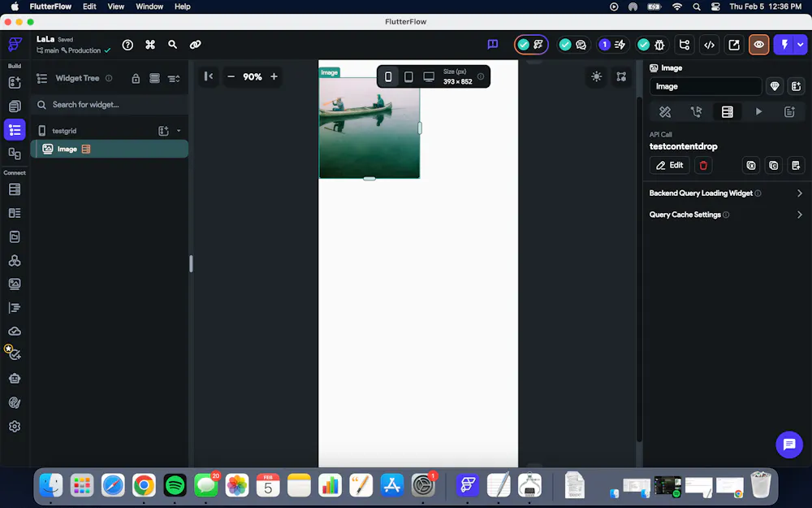Open the keyboard shortcuts command icon
Image resolution: width=812 pixels, height=508 pixels.
point(150,45)
